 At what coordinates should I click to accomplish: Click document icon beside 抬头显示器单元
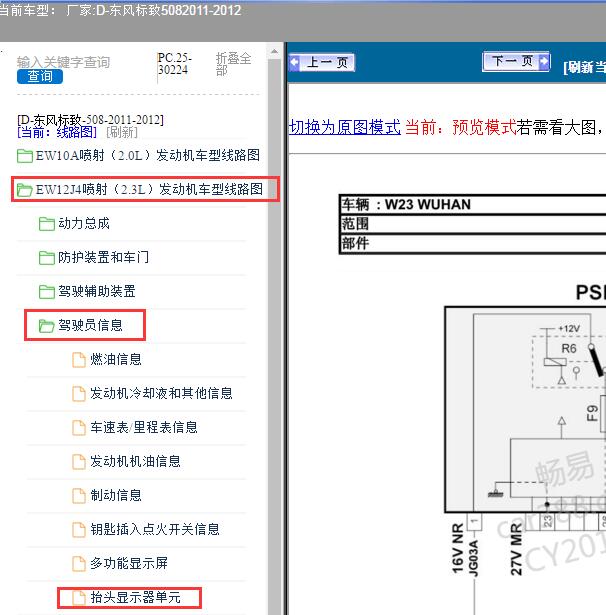click(79, 598)
